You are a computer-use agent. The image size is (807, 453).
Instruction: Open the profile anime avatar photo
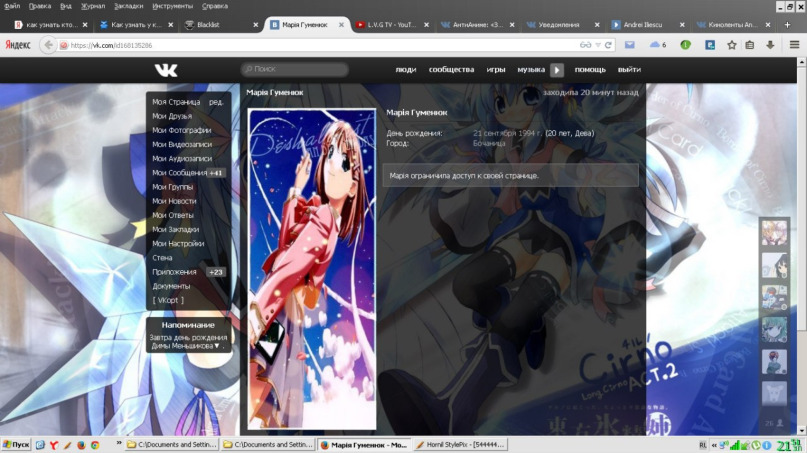click(x=312, y=269)
